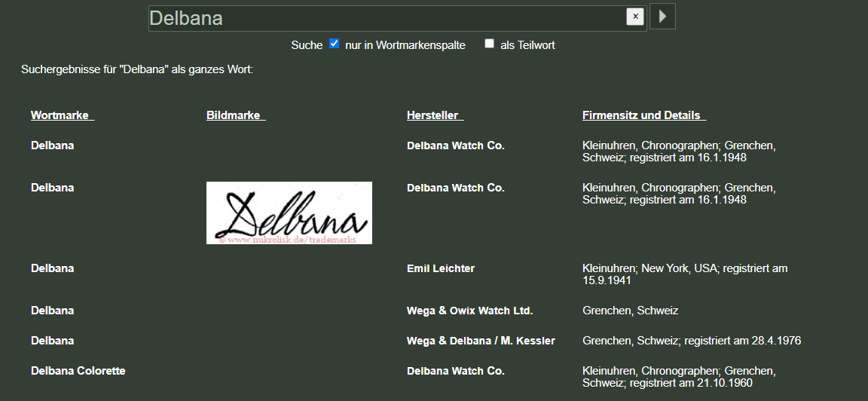Sort by the Wortmarke column header

[x=63, y=115]
